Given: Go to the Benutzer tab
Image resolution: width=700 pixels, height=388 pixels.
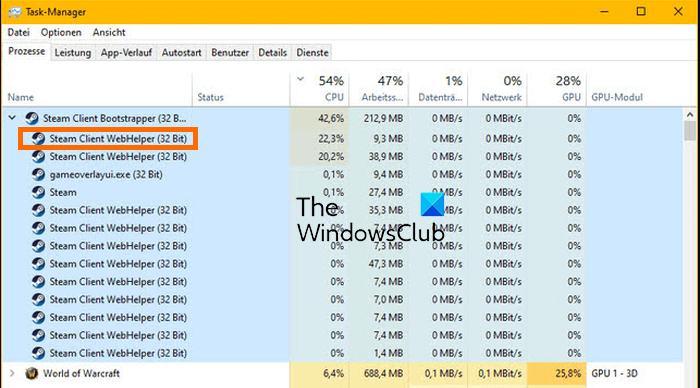Looking at the screenshot, I should (230, 53).
